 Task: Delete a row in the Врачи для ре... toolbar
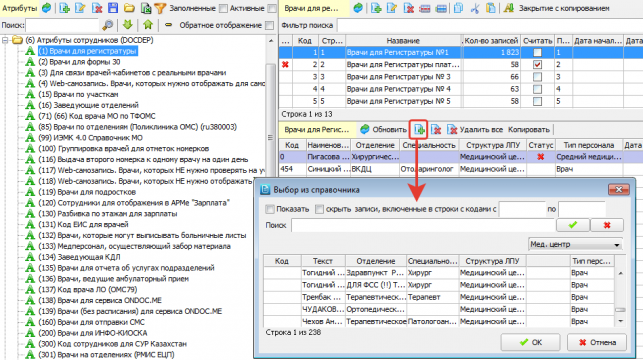[x=408, y=8]
